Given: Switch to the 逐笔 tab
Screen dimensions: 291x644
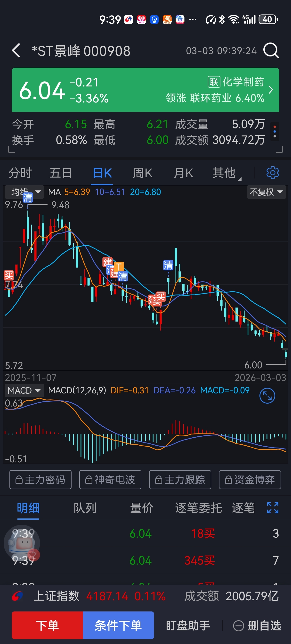Looking at the screenshot, I should pos(243,508).
